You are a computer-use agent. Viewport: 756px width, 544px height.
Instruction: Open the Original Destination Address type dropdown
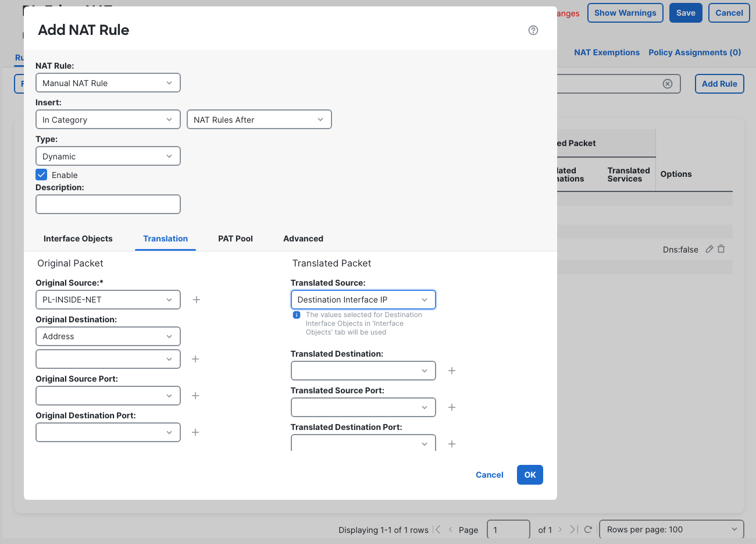point(108,336)
